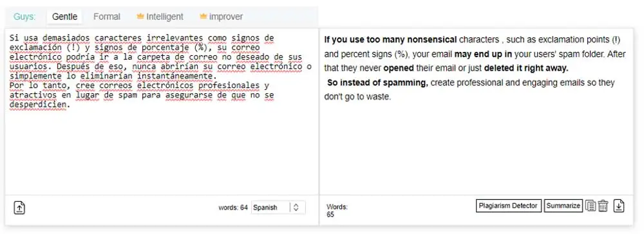Click crown icon beside improver mode
644x234 pixels.
203,16
